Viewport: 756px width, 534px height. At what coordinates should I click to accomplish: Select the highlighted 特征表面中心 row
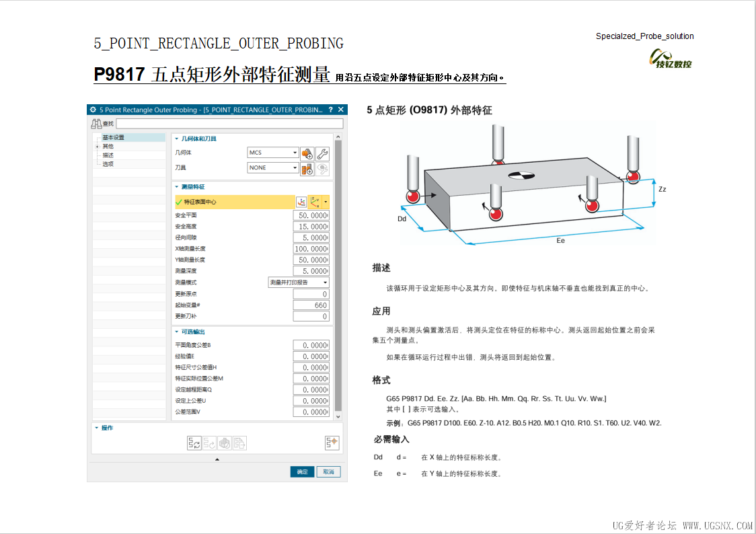pyautogui.click(x=235, y=202)
